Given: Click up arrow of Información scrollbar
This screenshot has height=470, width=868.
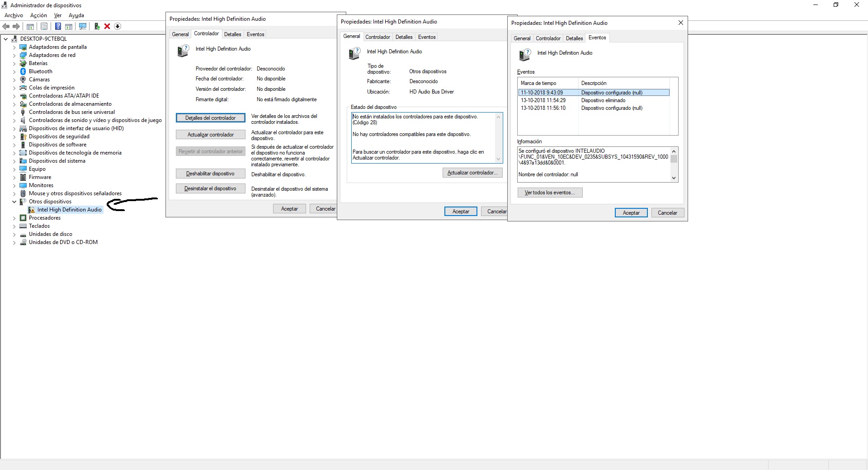Looking at the screenshot, I should pos(674,151).
